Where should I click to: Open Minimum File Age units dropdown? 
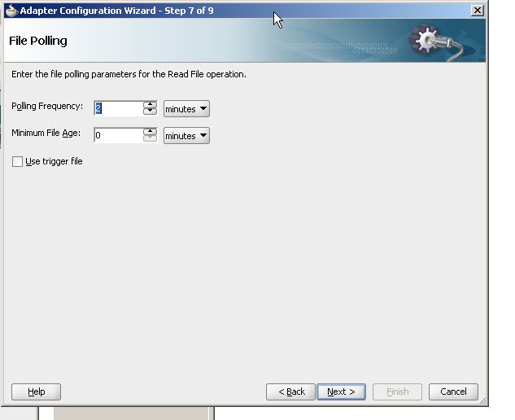click(x=186, y=136)
